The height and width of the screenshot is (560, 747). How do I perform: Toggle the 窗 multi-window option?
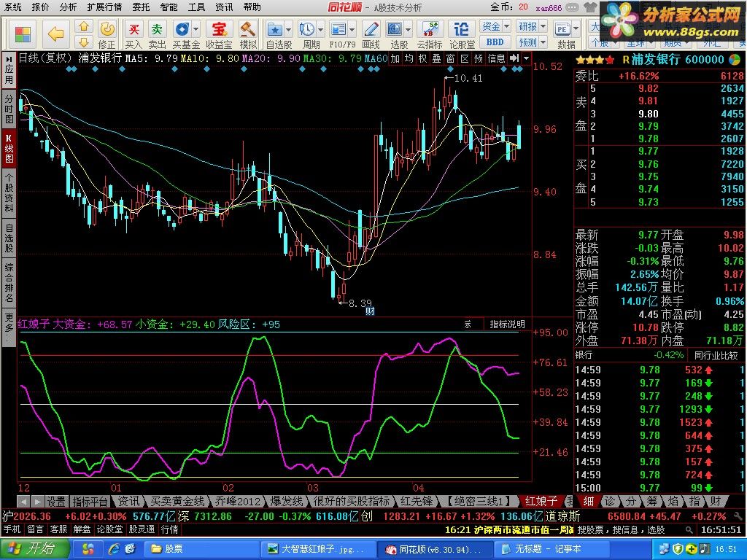(x=450, y=58)
